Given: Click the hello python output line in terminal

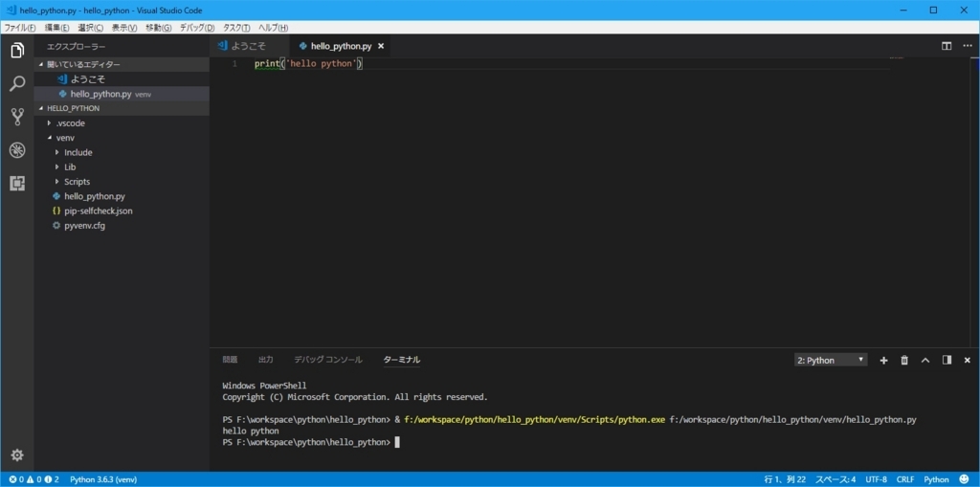Looking at the screenshot, I should pos(251,431).
